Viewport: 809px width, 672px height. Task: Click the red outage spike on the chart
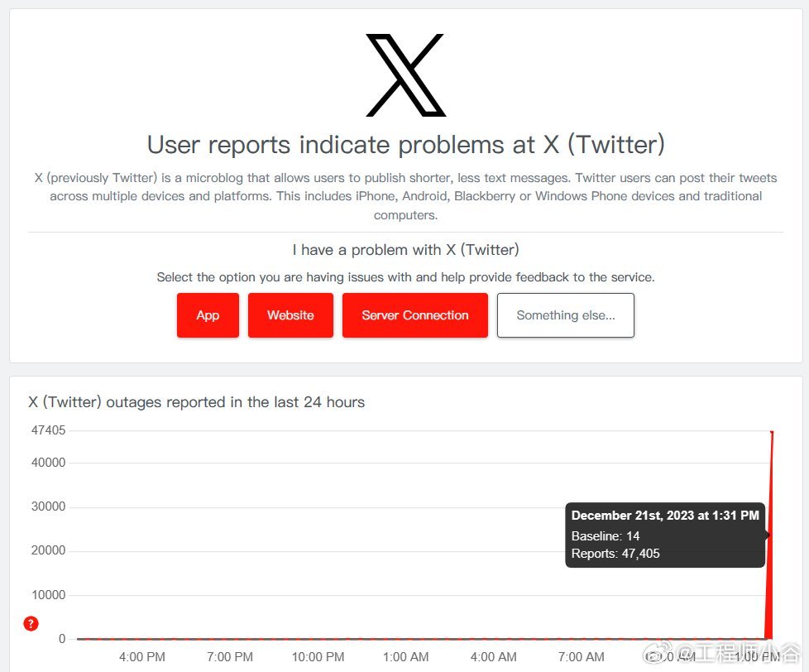769,535
